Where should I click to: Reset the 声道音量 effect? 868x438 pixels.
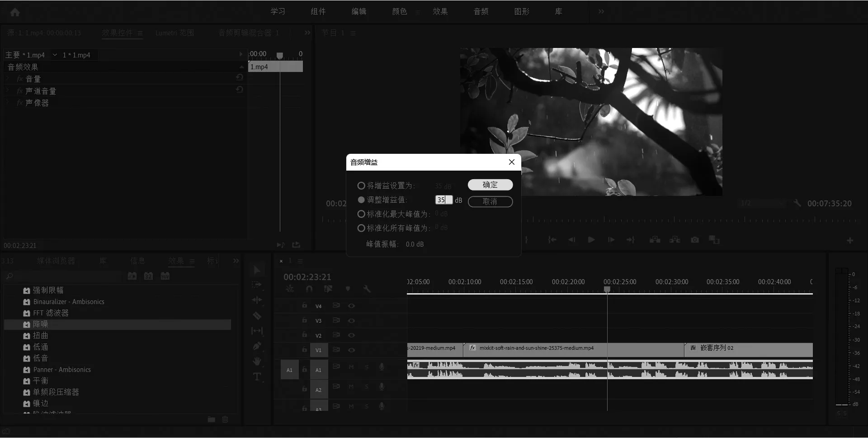[240, 90]
